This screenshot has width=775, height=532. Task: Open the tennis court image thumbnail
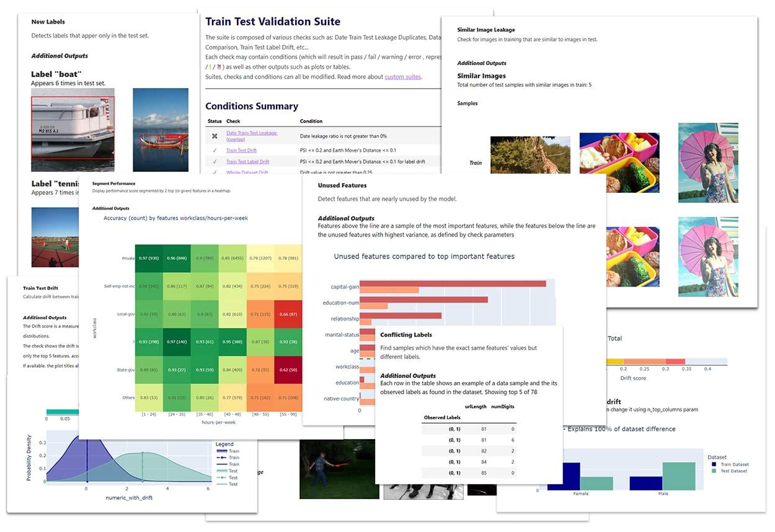click(55, 237)
